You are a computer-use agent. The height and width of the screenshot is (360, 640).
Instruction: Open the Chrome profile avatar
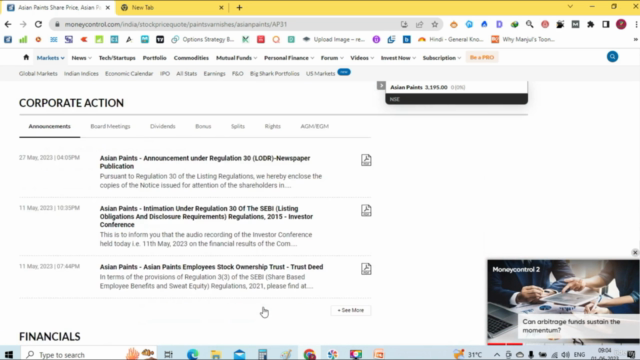[x=621, y=24]
